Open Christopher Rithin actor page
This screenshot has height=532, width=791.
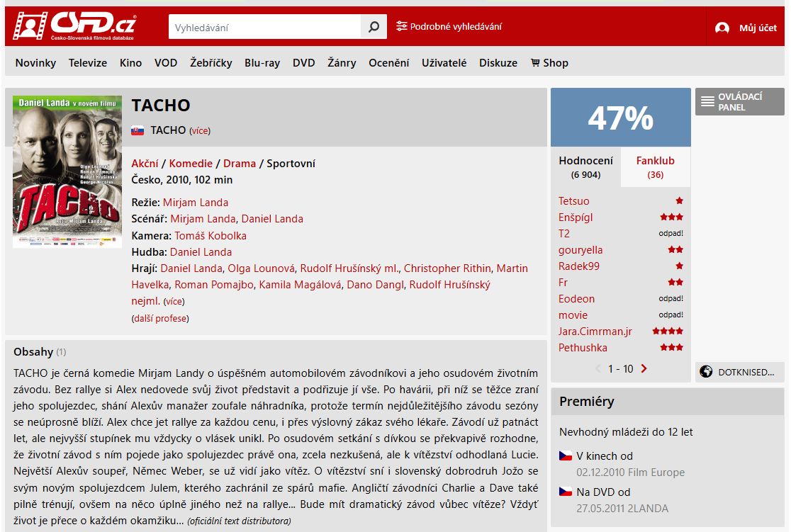click(447, 268)
